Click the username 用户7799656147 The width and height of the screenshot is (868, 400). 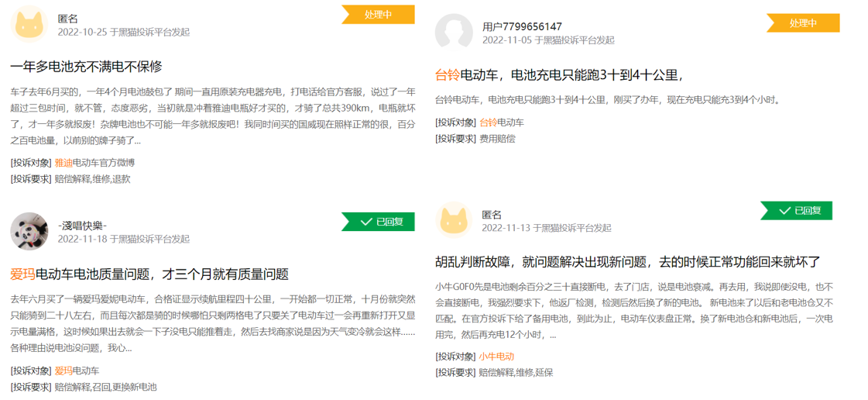(x=522, y=26)
